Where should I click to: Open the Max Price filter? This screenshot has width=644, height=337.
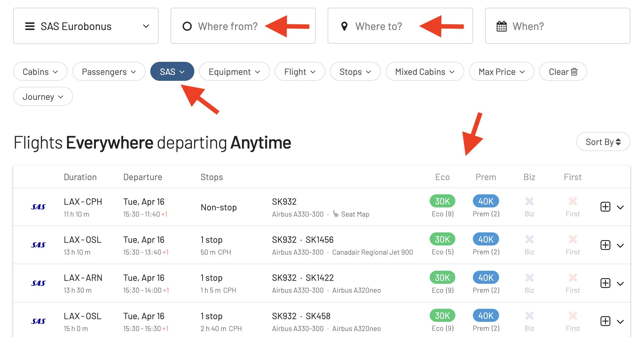click(x=501, y=72)
